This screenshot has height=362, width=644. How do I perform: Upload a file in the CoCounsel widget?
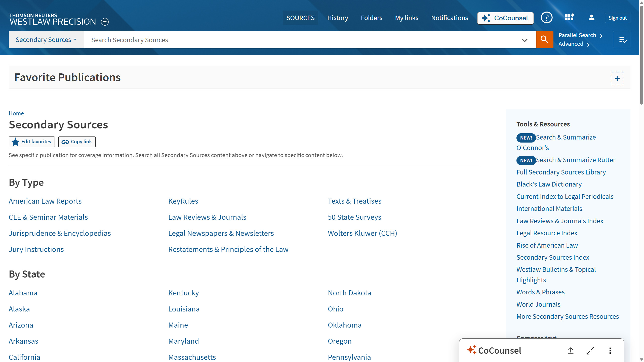tap(570, 350)
